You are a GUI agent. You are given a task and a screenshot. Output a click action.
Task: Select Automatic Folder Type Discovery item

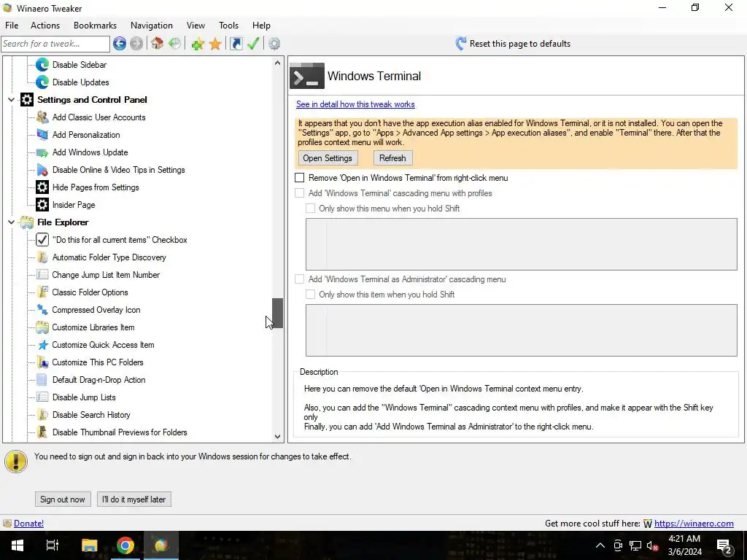click(109, 257)
